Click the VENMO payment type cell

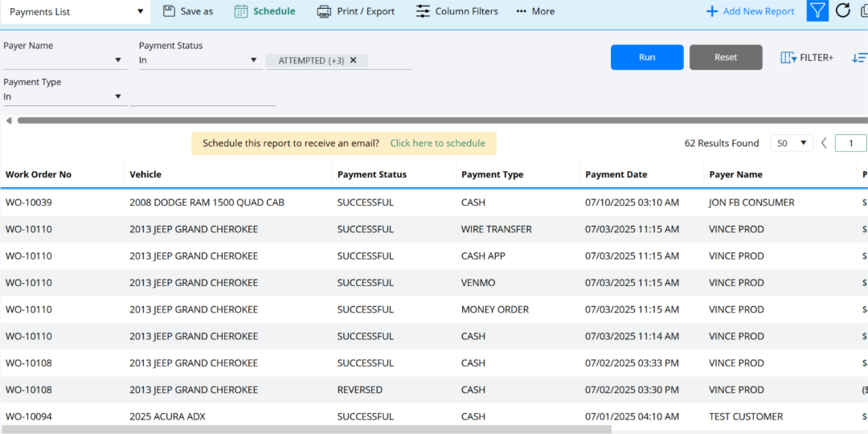pos(478,282)
